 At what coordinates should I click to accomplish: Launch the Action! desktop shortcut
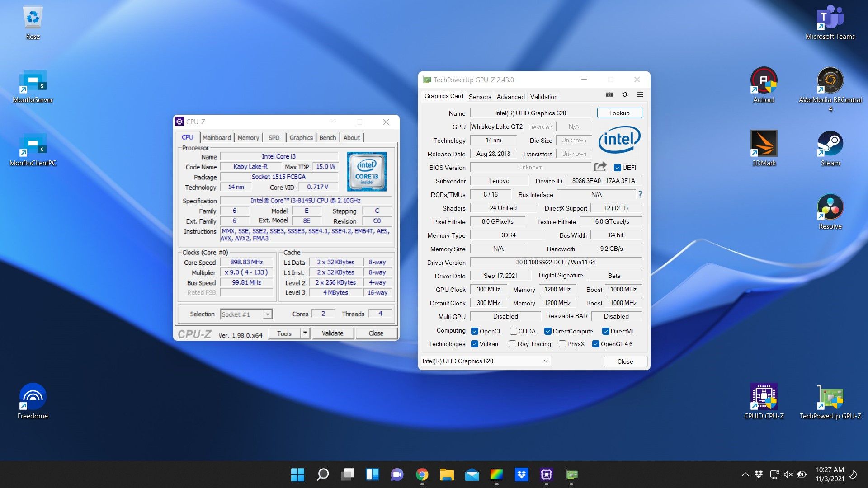764,85
